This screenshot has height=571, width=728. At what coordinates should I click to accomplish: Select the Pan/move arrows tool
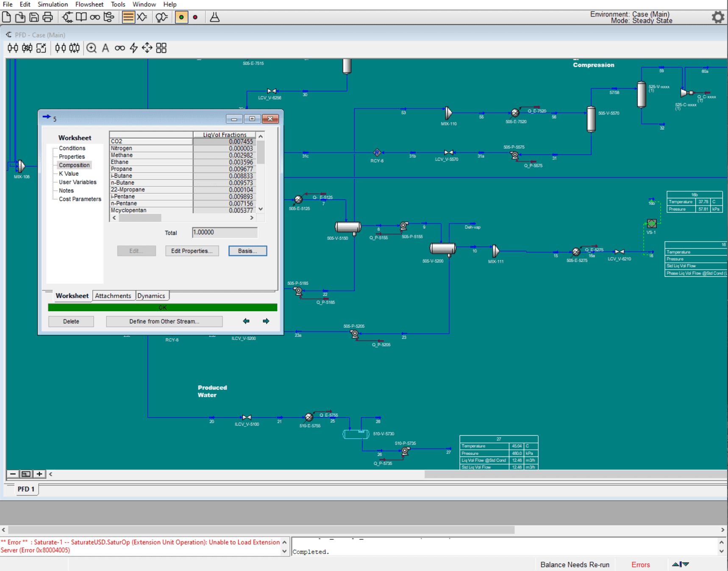(x=147, y=48)
